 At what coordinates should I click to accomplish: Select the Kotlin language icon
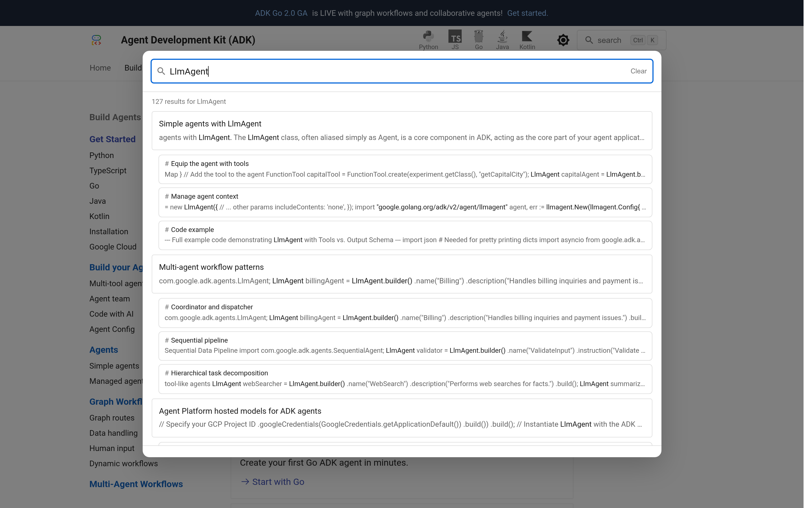click(x=527, y=40)
